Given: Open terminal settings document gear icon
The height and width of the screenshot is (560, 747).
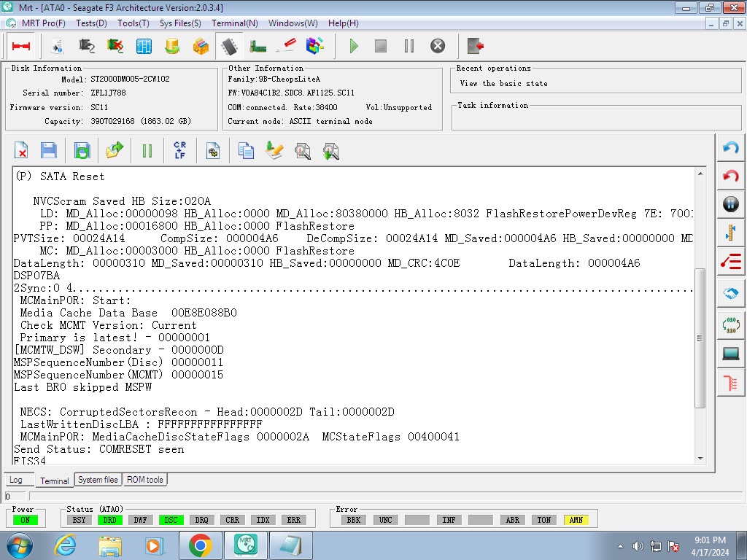Looking at the screenshot, I should click(x=212, y=151).
